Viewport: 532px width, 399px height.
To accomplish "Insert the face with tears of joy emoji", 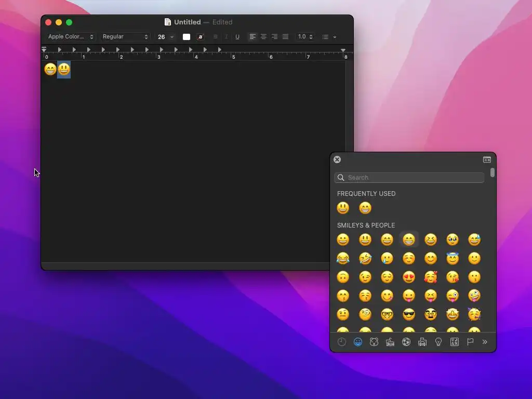I will pyautogui.click(x=343, y=258).
